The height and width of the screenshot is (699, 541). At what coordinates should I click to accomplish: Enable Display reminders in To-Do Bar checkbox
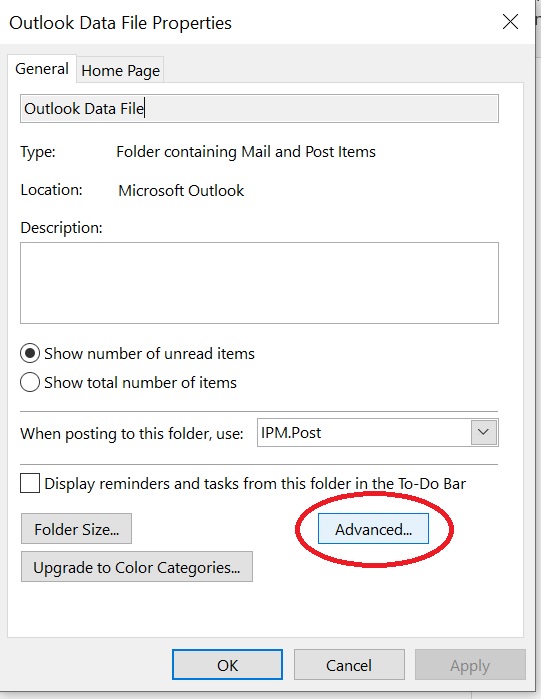pos(30,483)
